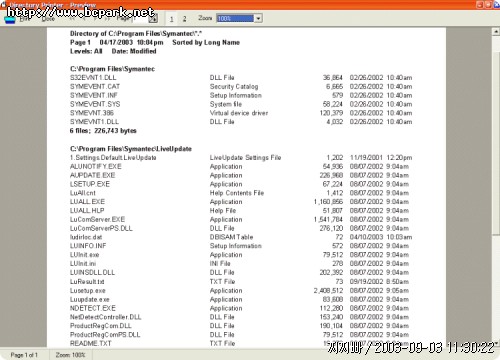The height and width of the screenshot is (360, 500).
Task: Click inside the Zoom 100% combo box
Action: [x=235, y=18]
